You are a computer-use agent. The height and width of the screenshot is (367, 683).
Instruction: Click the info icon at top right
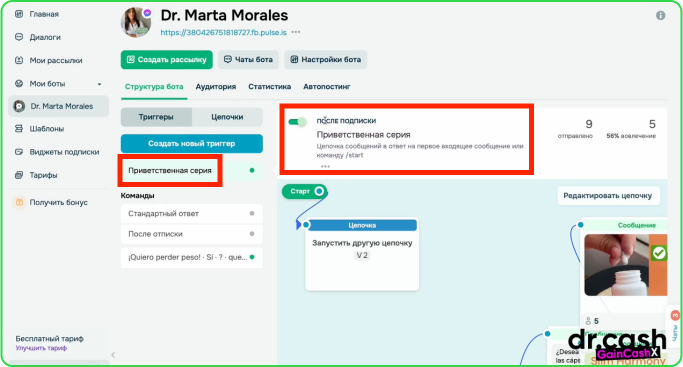pyautogui.click(x=660, y=15)
